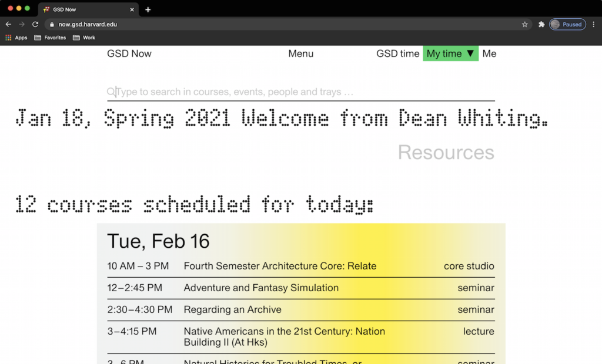Switch to GSD time
The width and height of the screenshot is (602, 364).
click(x=398, y=53)
